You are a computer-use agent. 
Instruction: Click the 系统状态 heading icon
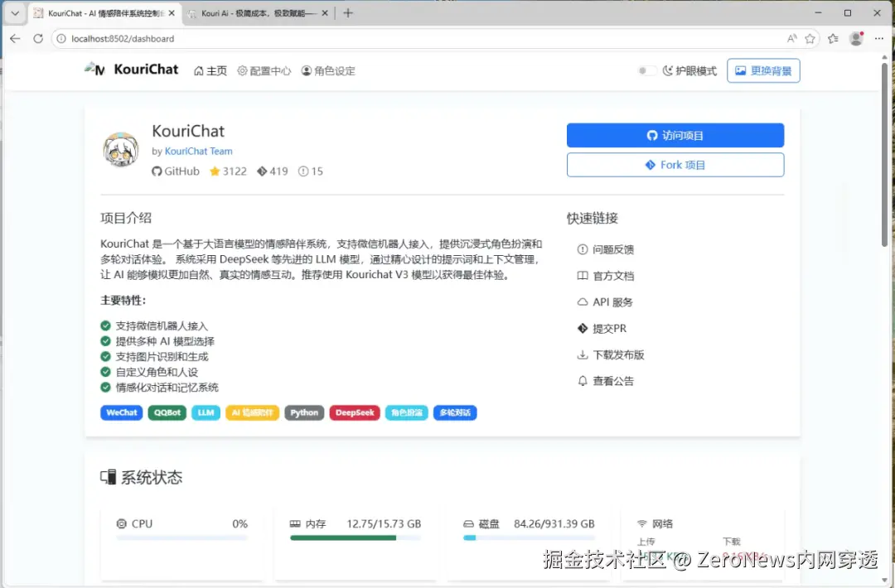(x=109, y=477)
